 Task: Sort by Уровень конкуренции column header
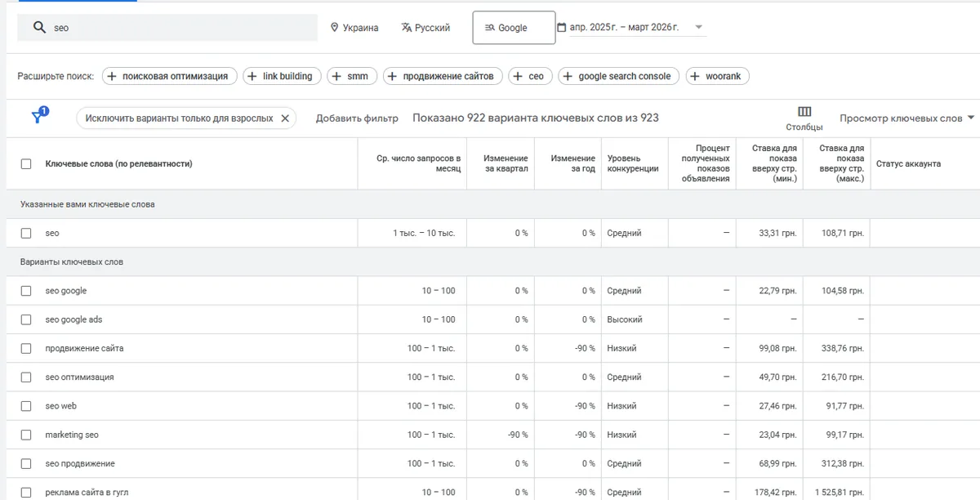[x=632, y=163]
